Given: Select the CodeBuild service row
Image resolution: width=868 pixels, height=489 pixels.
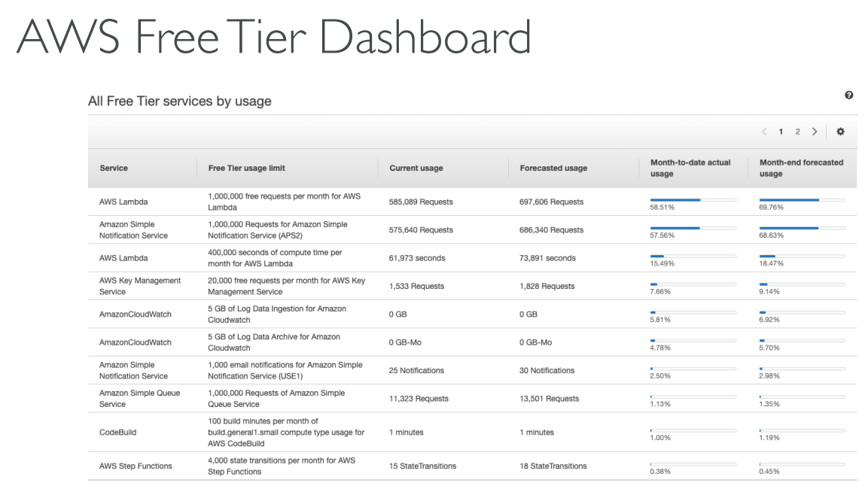Looking at the screenshot, I should [117, 433].
